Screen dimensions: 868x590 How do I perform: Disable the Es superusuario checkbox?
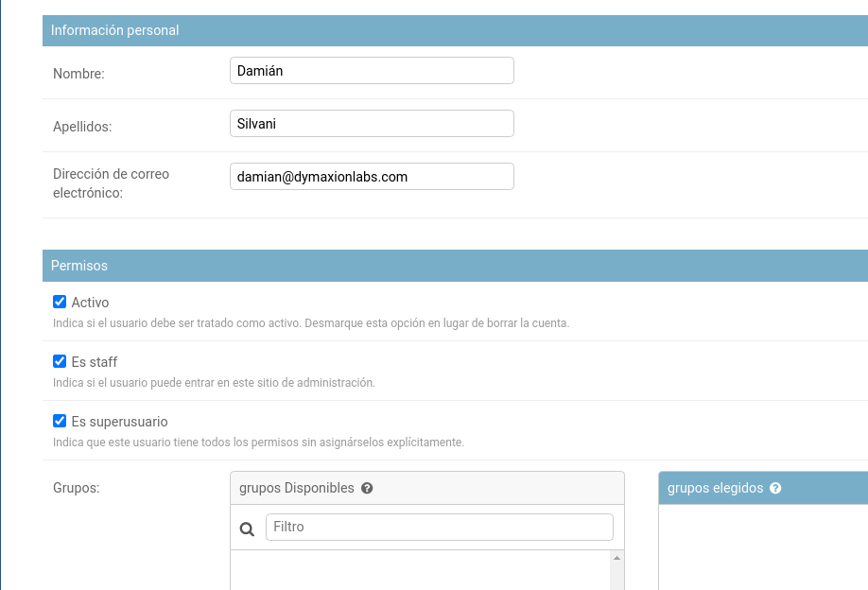click(x=60, y=421)
